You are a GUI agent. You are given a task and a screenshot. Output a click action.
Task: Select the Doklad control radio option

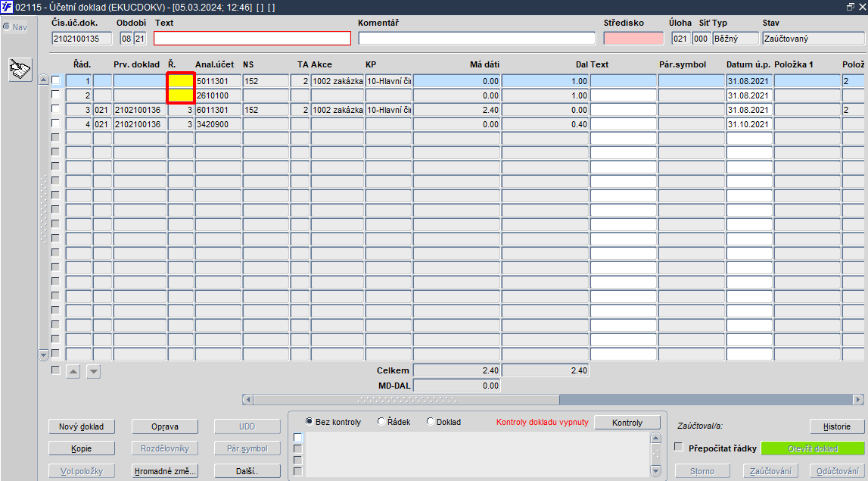(x=430, y=422)
